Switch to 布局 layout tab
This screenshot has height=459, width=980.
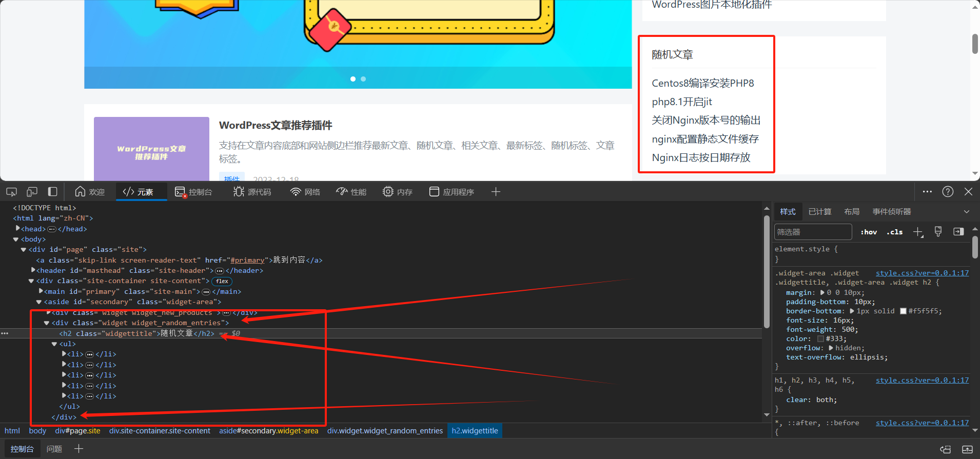click(x=852, y=212)
